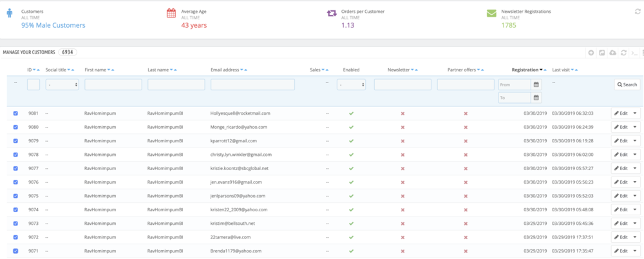Sort Last visit descending arrow
This screenshot has height=259, width=644.
coord(573,70)
